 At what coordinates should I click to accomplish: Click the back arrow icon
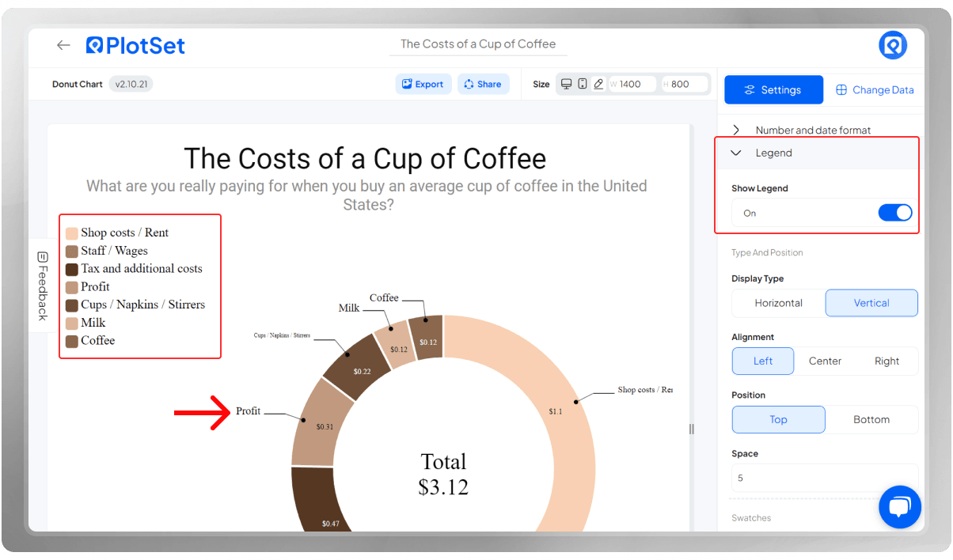tap(63, 45)
